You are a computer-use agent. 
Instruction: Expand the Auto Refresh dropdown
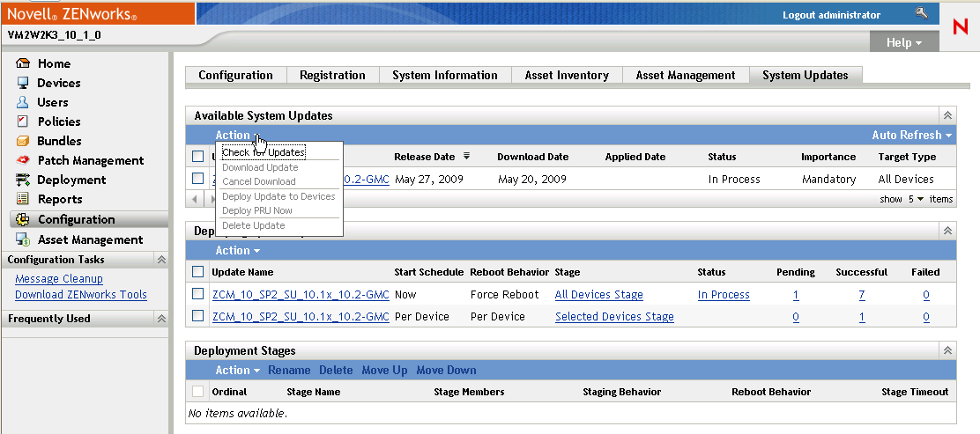click(x=912, y=135)
